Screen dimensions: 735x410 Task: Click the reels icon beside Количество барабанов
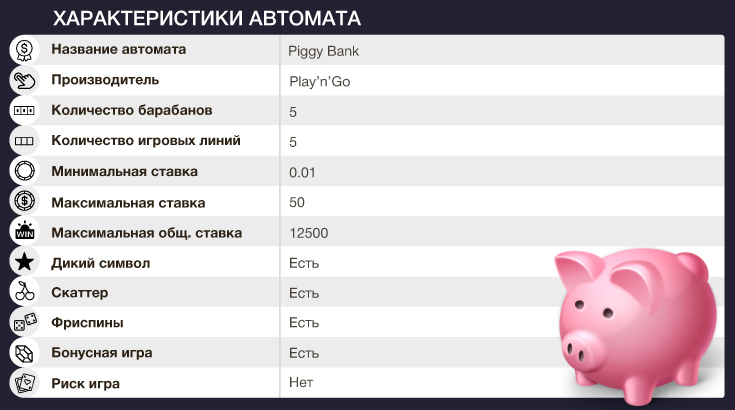23,110
